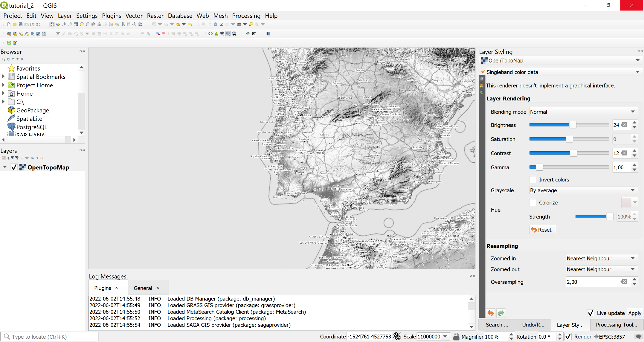Click the Reset button under Hue
The width and height of the screenshot is (644, 342).
pos(542,230)
